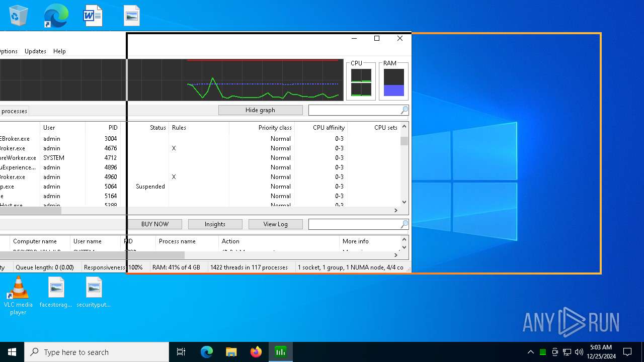Click the magnifier icon in the log search box
The width and height of the screenshot is (644, 362).
point(404,224)
